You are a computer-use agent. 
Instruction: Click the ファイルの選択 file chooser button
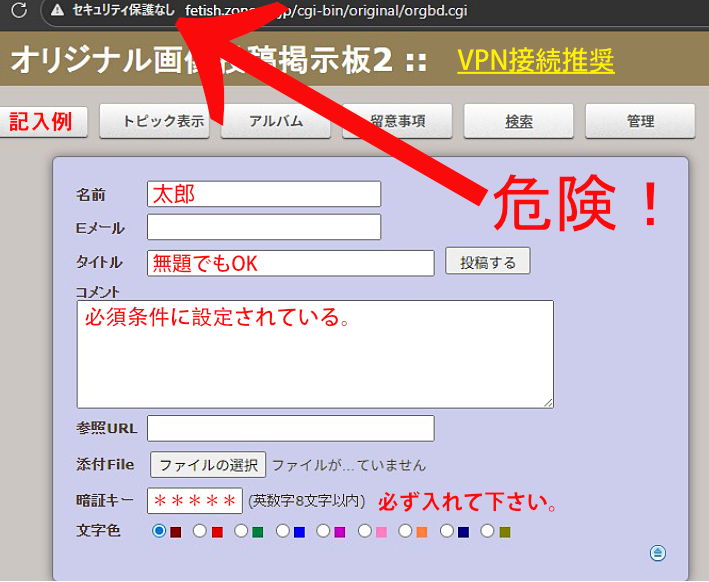click(208, 464)
